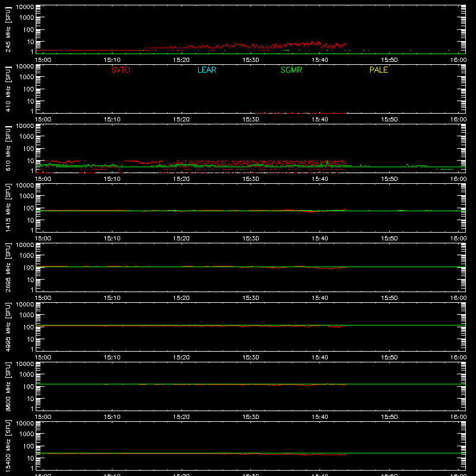476x476 pixels.
Task: Click 15:20 tick label under 2695 MHz panel
Action: click(x=181, y=298)
